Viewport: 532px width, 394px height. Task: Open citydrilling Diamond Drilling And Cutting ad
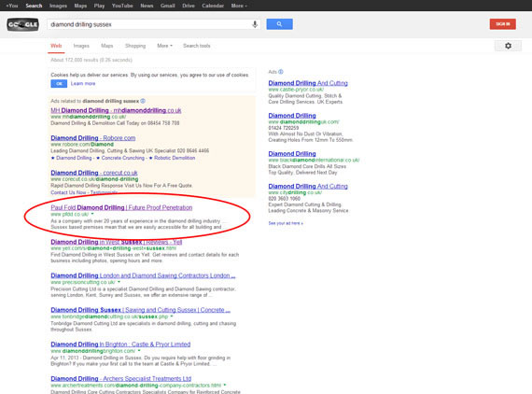coord(308,187)
